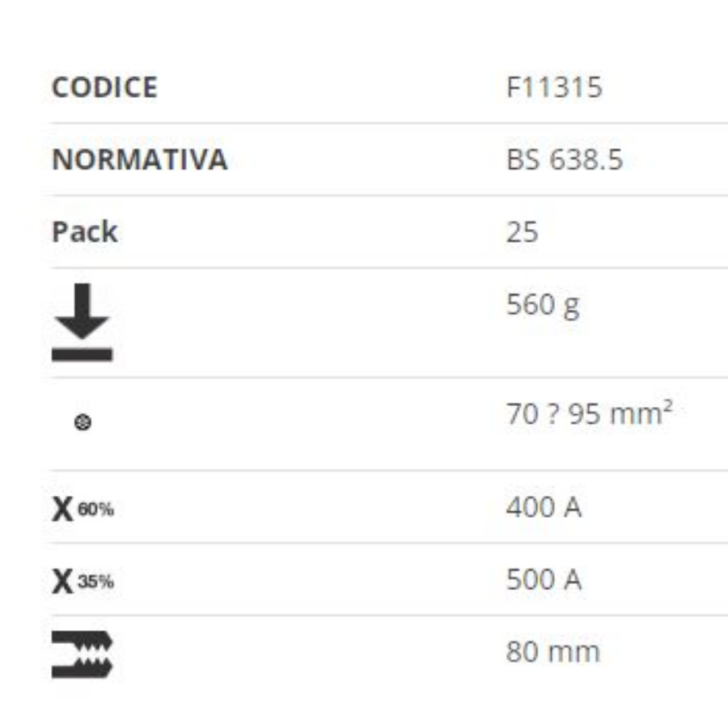Click the pack quantity 25

(523, 232)
